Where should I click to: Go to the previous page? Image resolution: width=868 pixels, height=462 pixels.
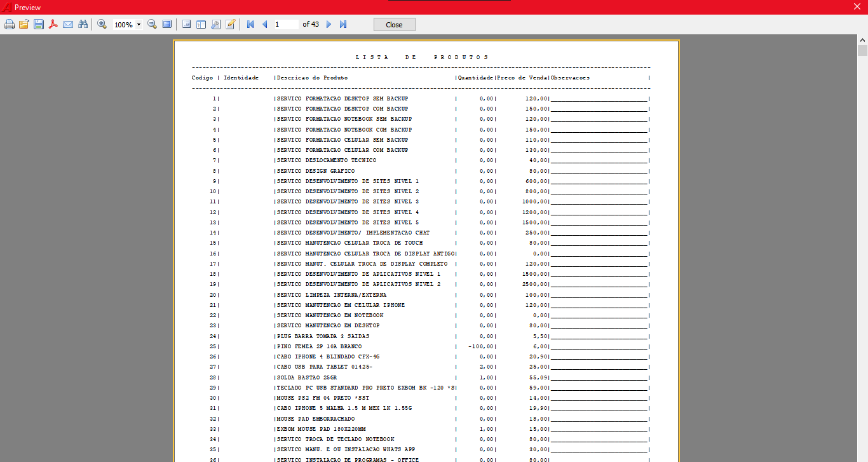tap(264, 24)
